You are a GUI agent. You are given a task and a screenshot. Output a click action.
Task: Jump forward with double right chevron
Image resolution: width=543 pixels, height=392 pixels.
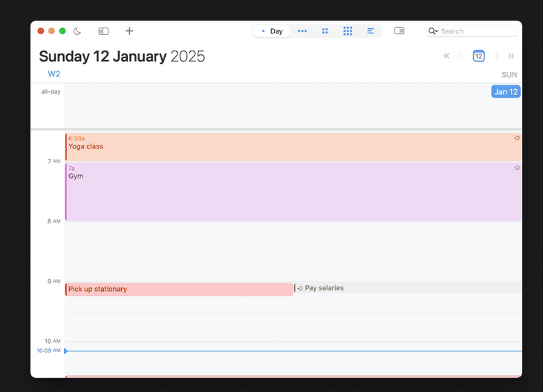point(511,56)
